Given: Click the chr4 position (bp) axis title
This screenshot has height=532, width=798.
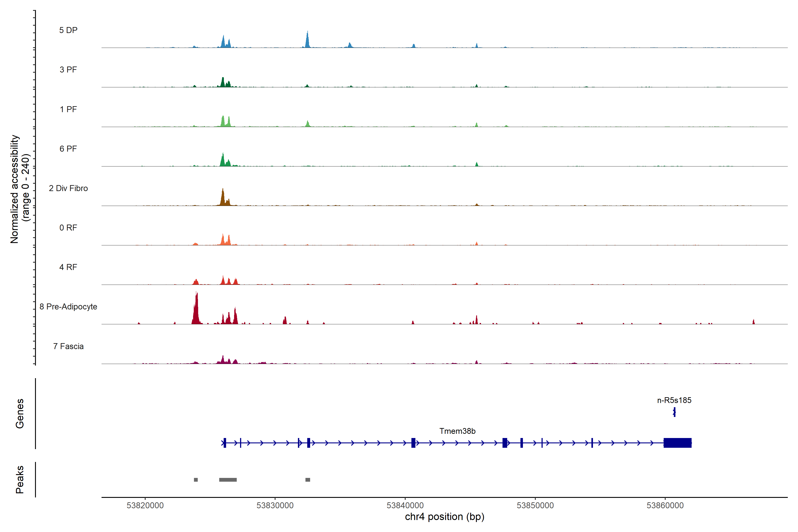Looking at the screenshot, I should click(x=444, y=517).
